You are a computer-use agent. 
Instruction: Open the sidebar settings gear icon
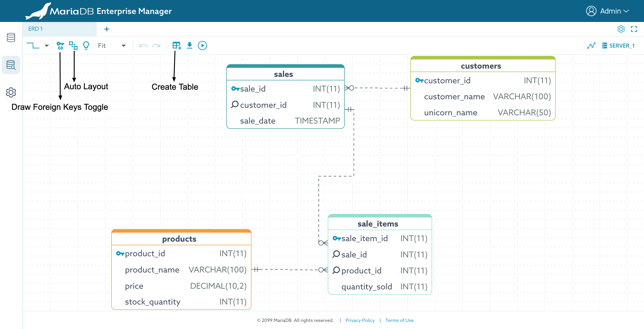(x=11, y=92)
